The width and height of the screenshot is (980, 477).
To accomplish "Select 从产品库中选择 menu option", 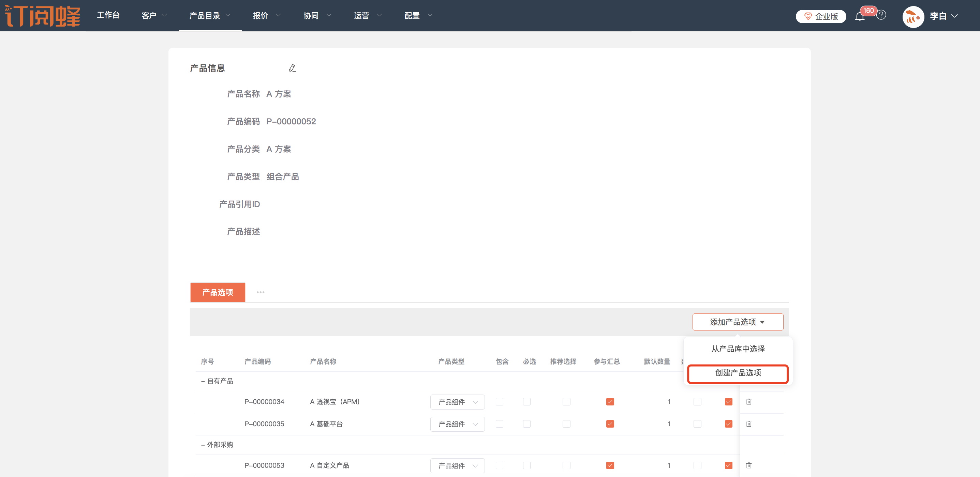I will click(x=738, y=349).
